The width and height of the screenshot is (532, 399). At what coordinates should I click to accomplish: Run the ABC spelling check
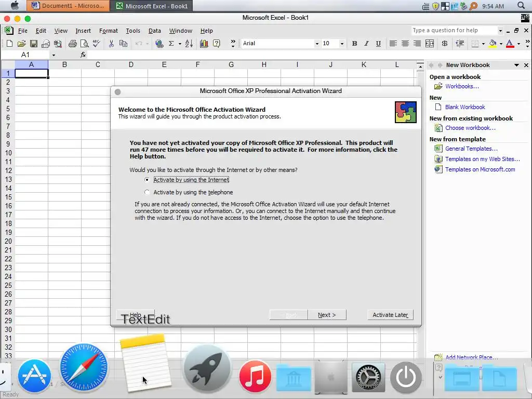(96, 44)
